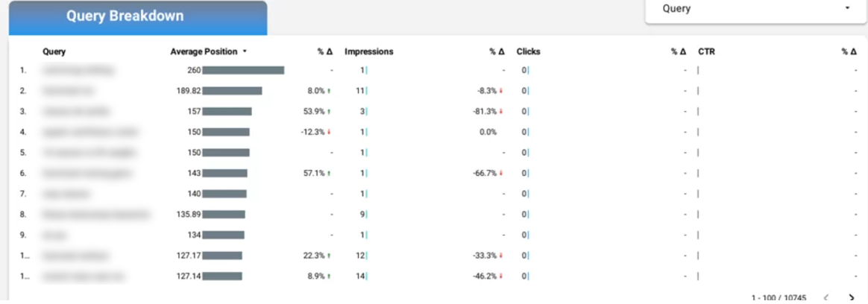The image size is (868, 304).
Task: Click the -81.3% impressions change value
Action: (x=487, y=112)
